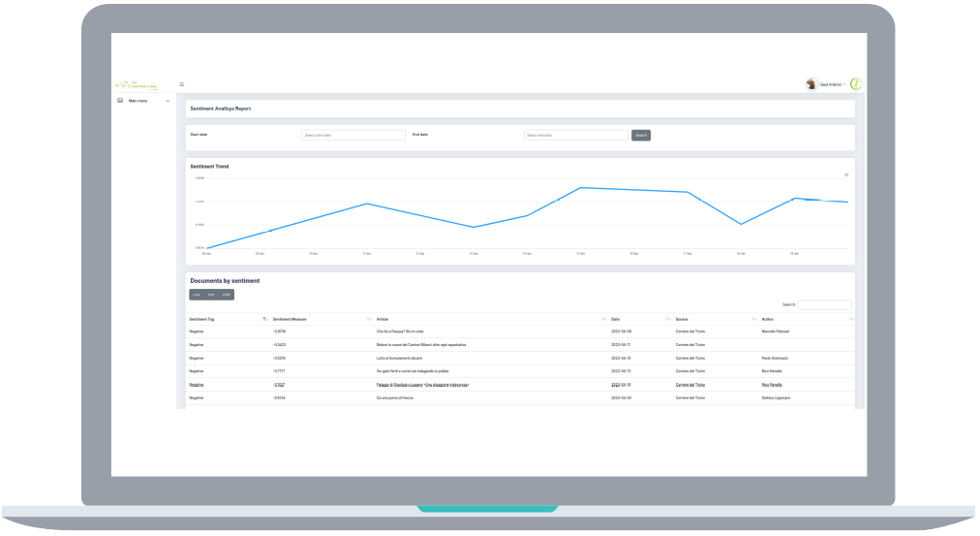Focus the Select end date field
This screenshot has height=536, width=980.
(x=575, y=135)
